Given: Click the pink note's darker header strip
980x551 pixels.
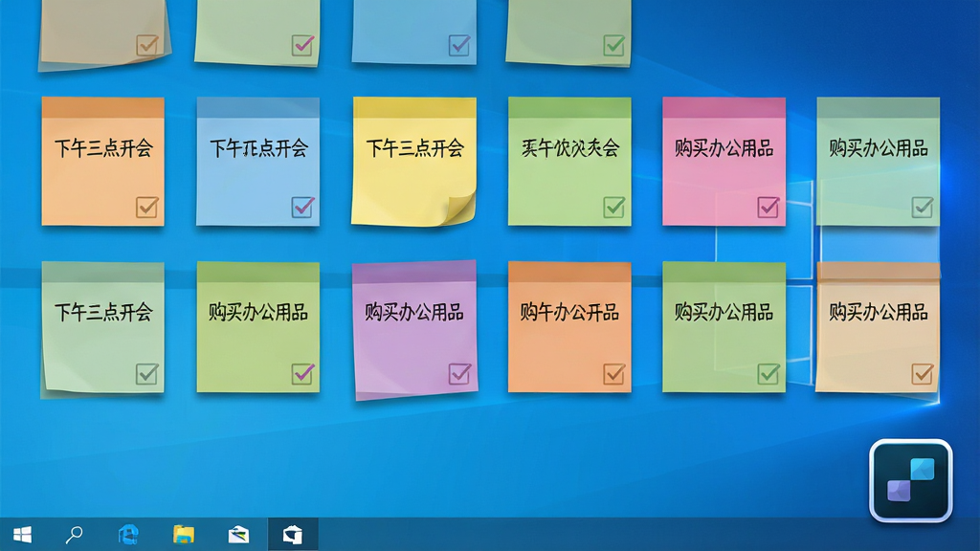Looking at the screenshot, I should (724, 107).
